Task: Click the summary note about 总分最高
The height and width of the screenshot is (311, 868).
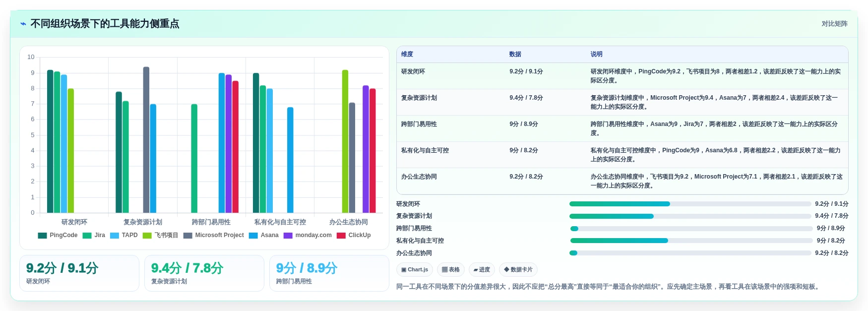Action: click(x=609, y=287)
